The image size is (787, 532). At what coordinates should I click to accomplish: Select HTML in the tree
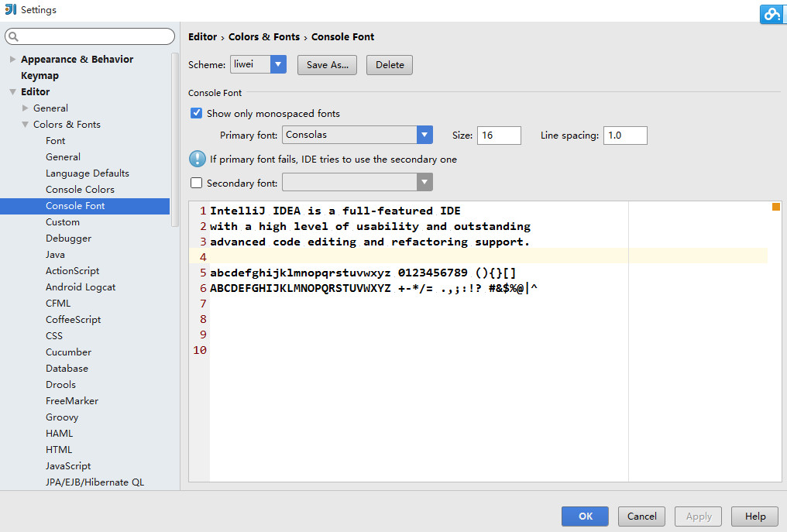click(x=59, y=450)
